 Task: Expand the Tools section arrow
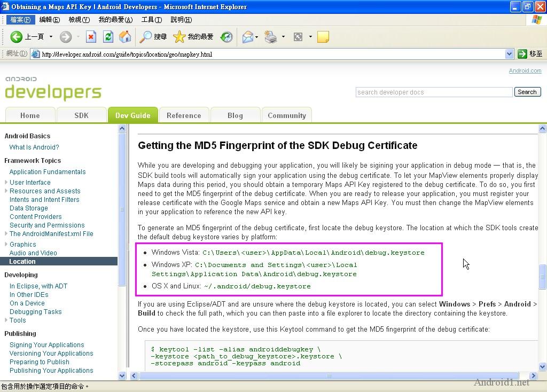6,320
